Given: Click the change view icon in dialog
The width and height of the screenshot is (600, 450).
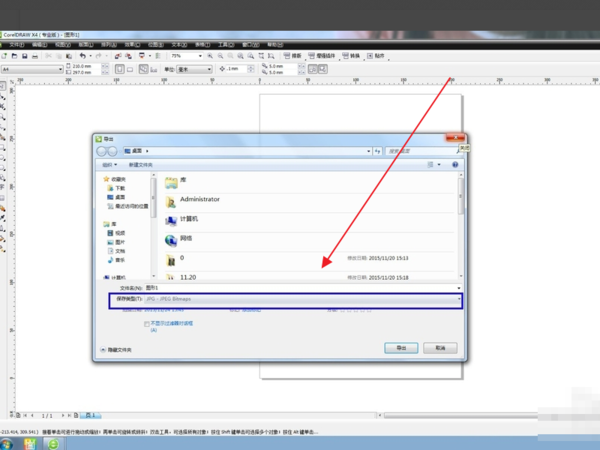Looking at the screenshot, I should [x=430, y=165].
